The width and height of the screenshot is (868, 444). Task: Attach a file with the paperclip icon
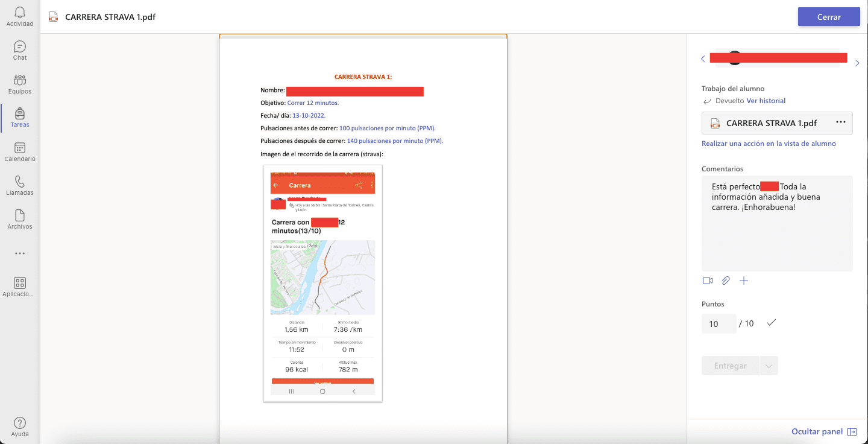click(x=726, y=281)
